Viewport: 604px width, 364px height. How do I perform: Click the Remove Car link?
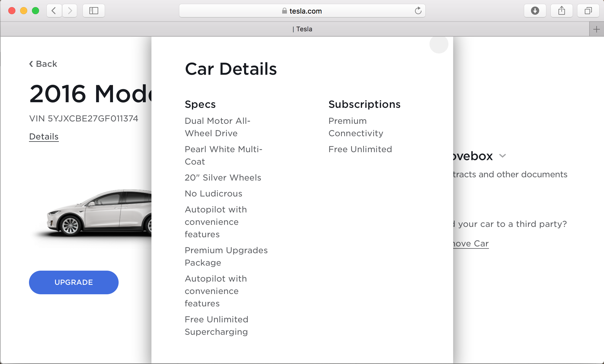pos(471,243)
